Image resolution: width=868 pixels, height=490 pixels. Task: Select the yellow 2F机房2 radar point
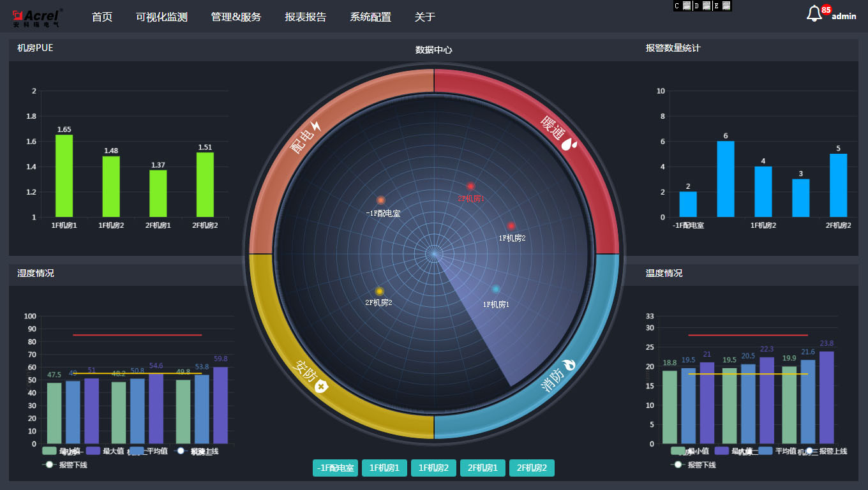coord(379,291)
